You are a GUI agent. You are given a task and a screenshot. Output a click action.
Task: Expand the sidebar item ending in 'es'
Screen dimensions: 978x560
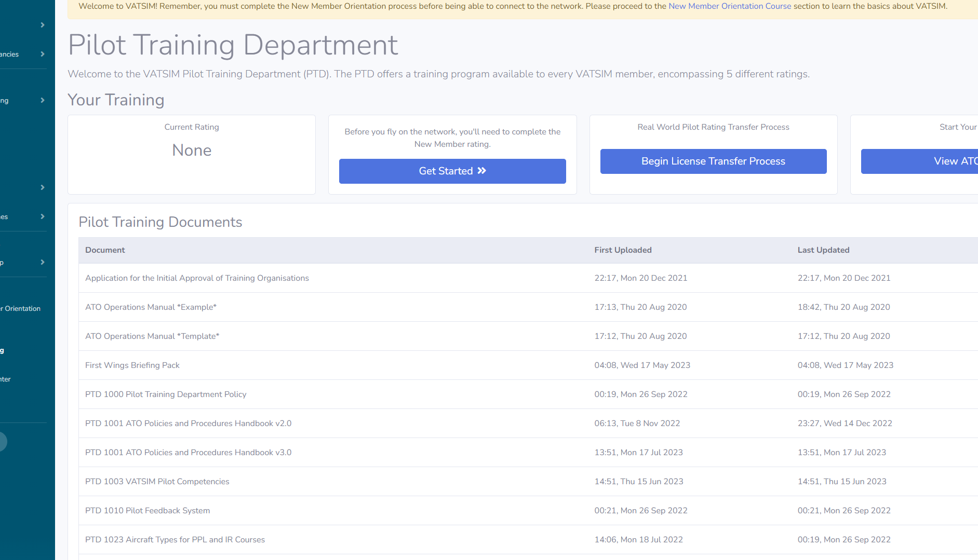23,216
